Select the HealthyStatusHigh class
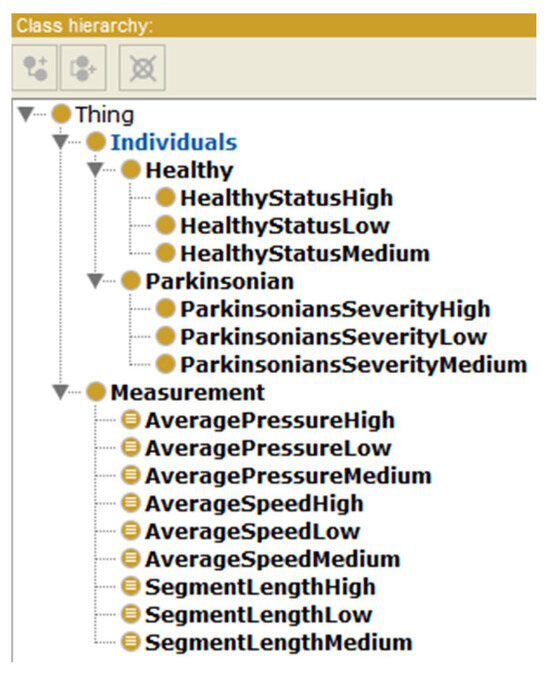550x677 pixels. click(x=287, y=198)
